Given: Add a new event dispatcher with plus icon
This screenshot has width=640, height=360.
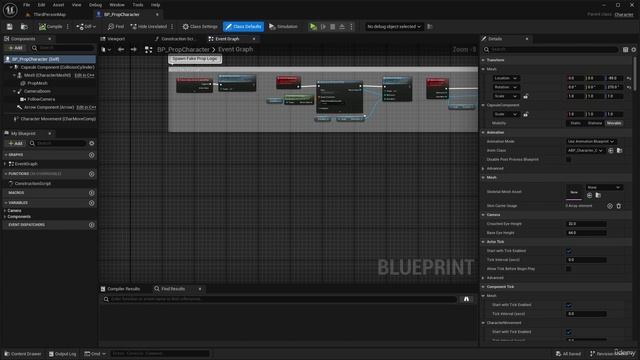Looking at the screenshot, I should coord(91,225).
